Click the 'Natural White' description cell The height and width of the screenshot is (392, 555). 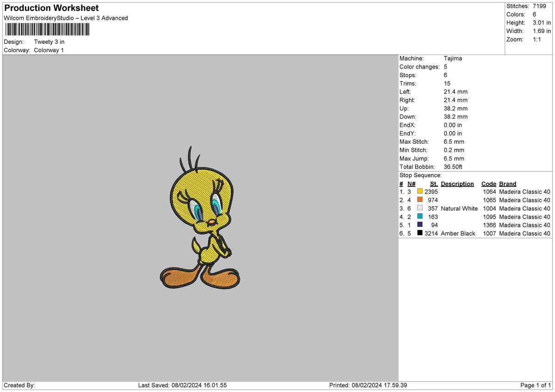pyautogui.click(x=459, y=208)
